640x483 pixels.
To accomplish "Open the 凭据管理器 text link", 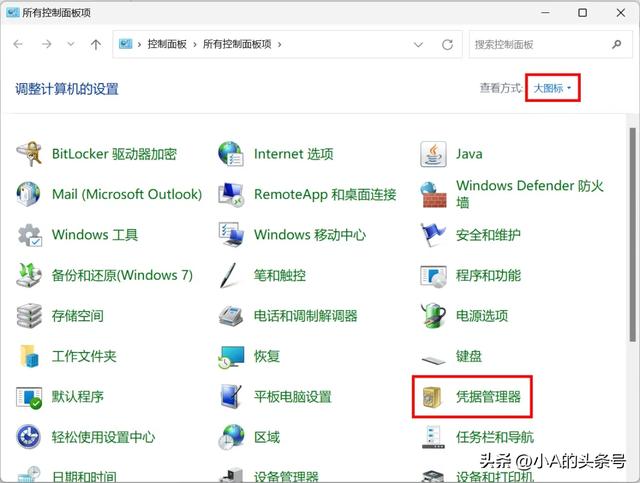I will tap(488, 396).
